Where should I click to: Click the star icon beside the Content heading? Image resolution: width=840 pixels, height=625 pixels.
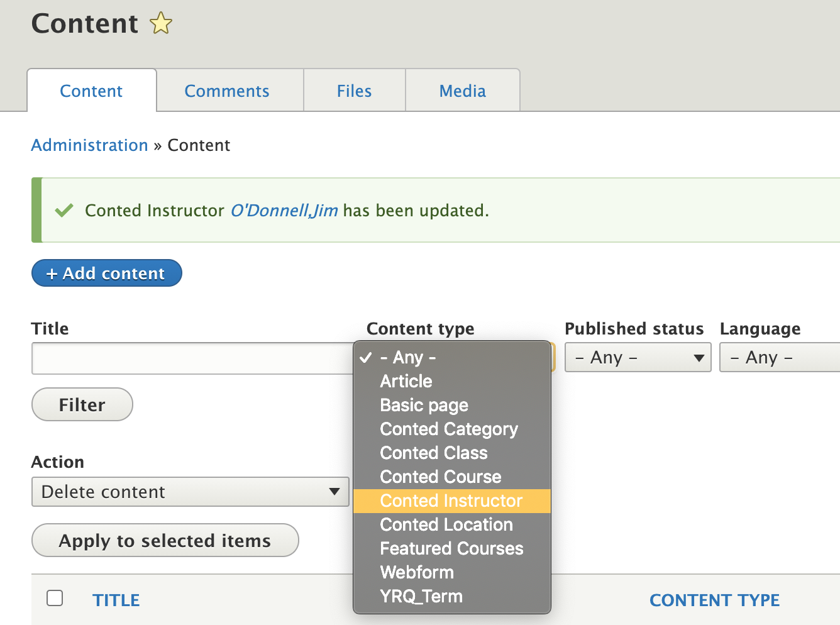(x=160, y=23)
